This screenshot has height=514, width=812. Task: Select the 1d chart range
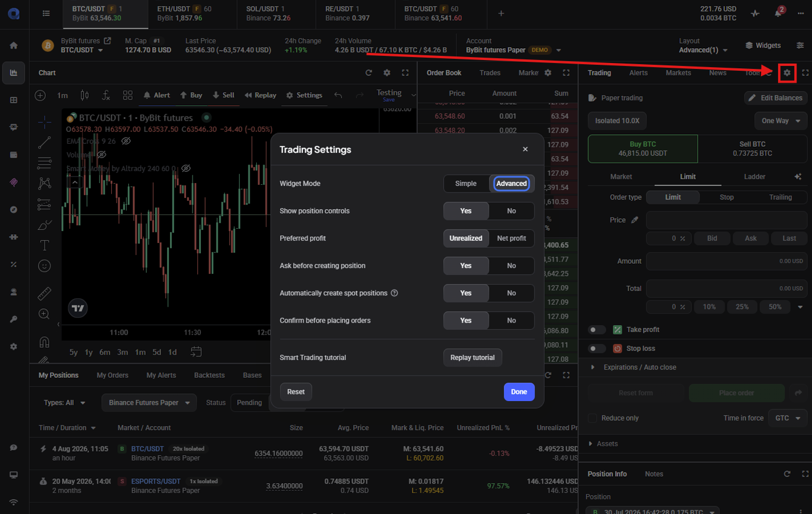172,352
